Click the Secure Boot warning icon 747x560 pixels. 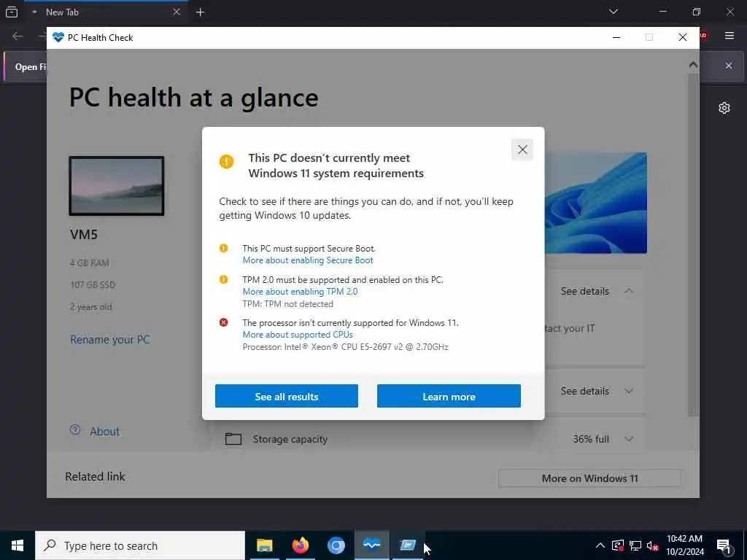[223, 248]
